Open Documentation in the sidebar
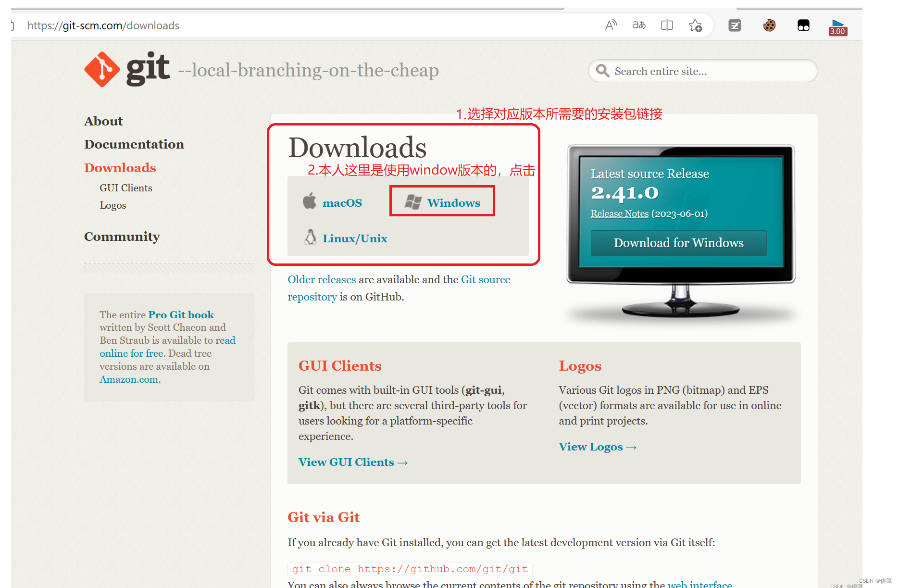This screenshot has height=588, width=899. [134, 144]
